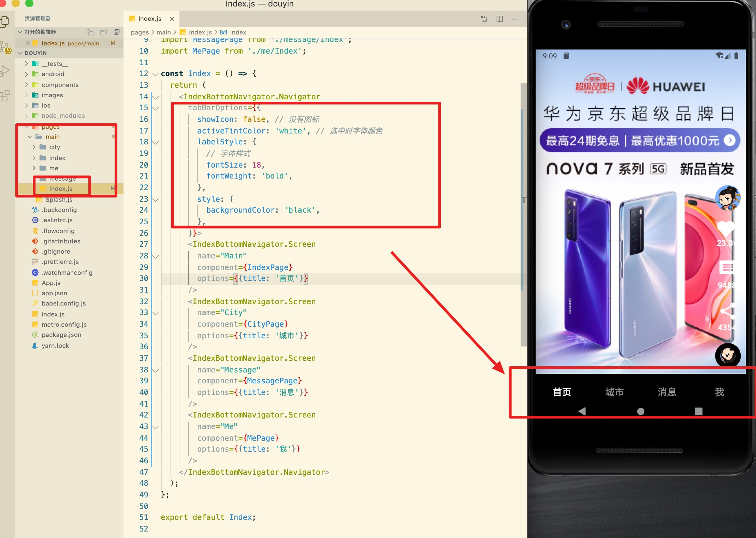This screenshot has width=756, height=538.
Task: Tap 我 tab in emulator bottom bar
Action: pos(719,392)
